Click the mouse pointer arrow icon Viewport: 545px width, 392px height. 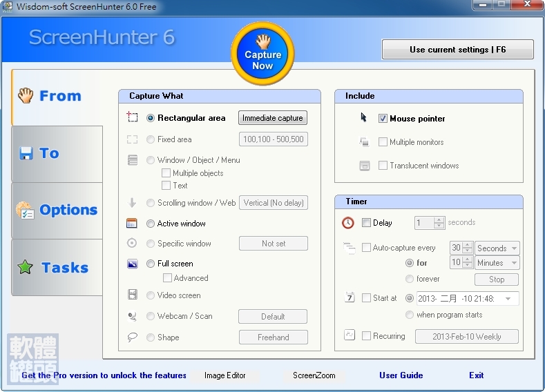363,117
